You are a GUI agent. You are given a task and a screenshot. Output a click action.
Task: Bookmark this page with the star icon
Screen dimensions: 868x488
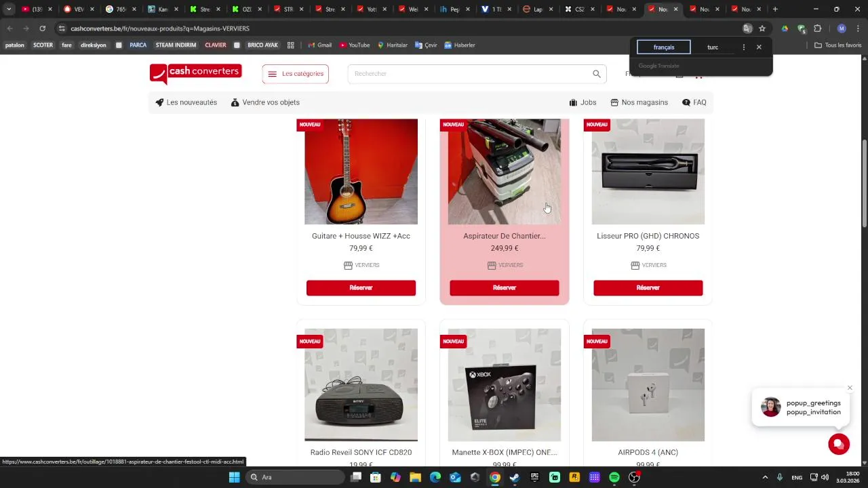click(762, 28)
